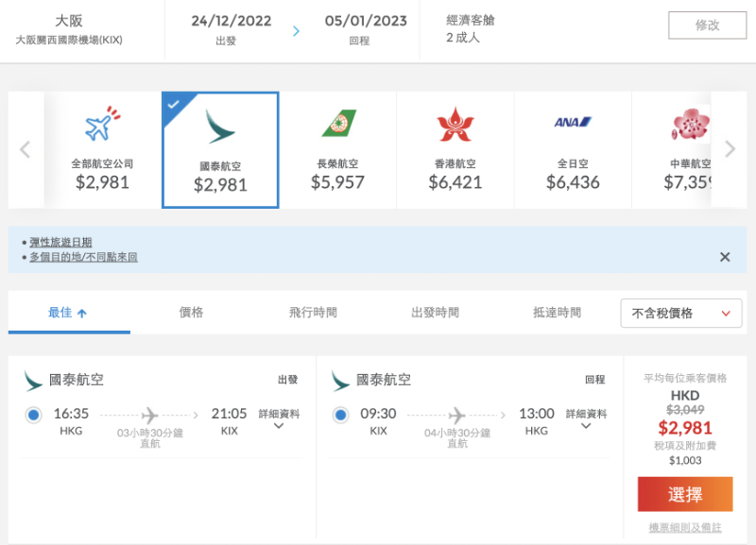Close the blue info banner
The height and width of the screenshot is (545, 756).
pyautogui.click(x=725, y=257)
